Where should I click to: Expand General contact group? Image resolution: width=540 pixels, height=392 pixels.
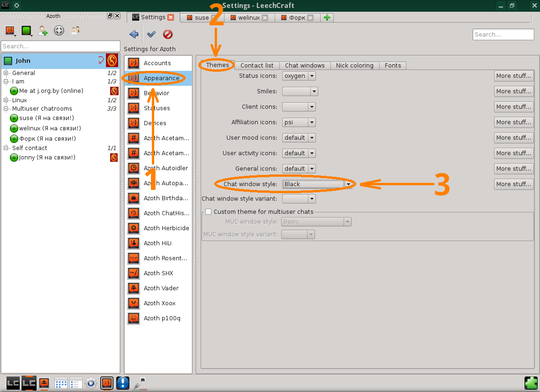tap(6, 73)
